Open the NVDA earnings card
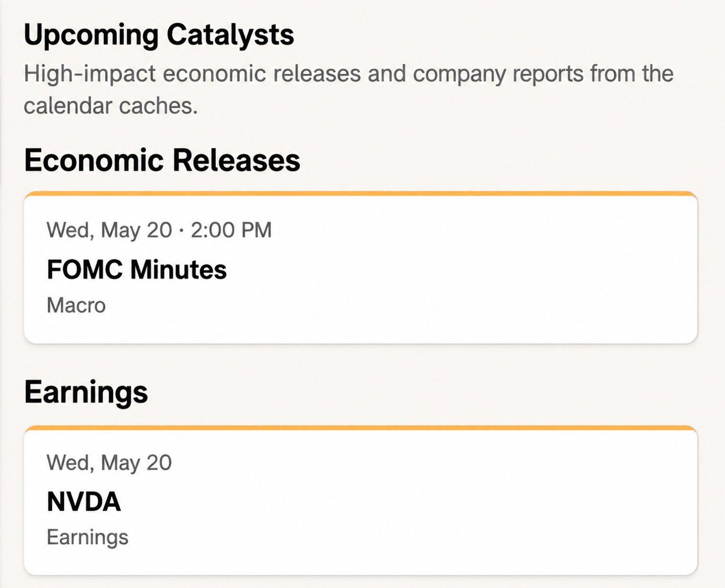Viewport: 725px width, 588px height. [361, 500]
